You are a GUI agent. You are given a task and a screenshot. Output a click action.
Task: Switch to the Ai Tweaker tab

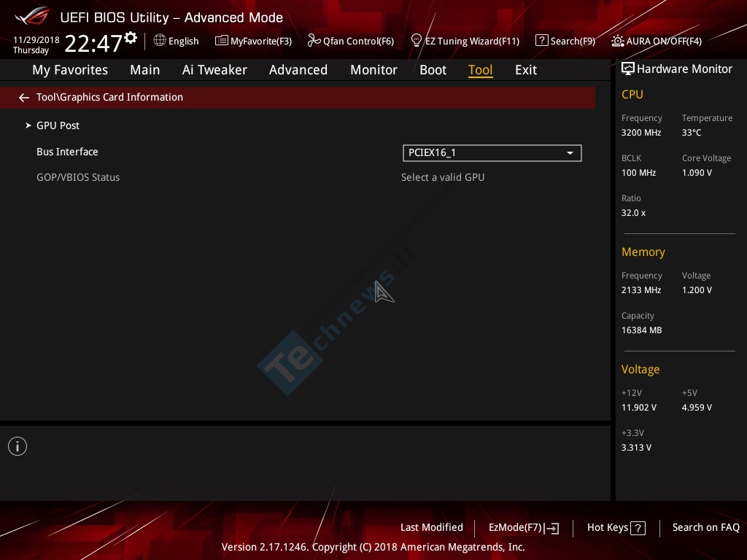(x=214, y=70)
